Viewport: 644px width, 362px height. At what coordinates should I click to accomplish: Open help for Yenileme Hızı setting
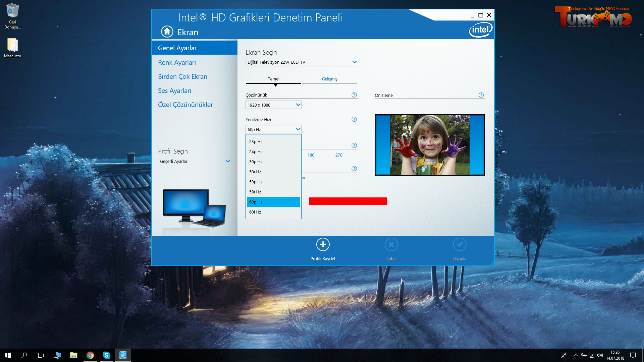coord(354,119)
